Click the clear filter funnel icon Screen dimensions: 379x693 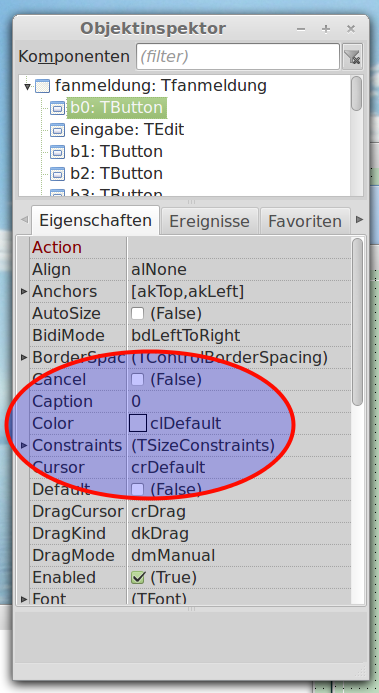point(352,57)
